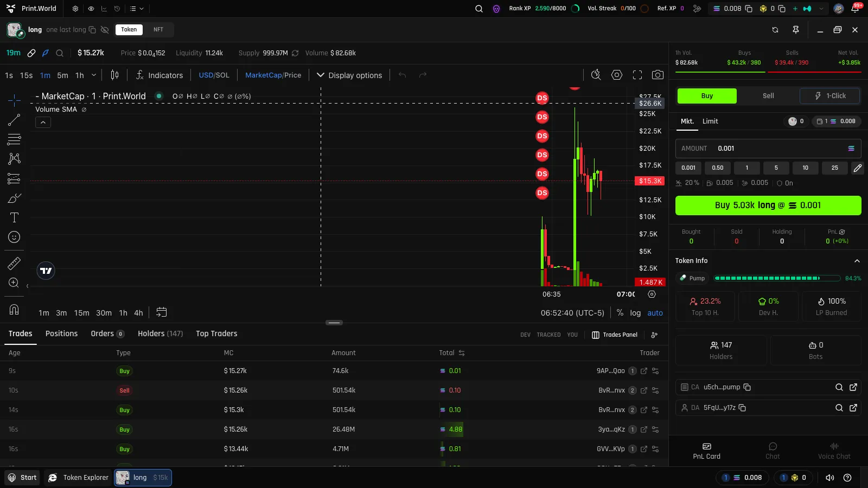This screenshot has height=488, width=868.
Task: Toggle magnet mode for drawings
Action: click(14, 310)
